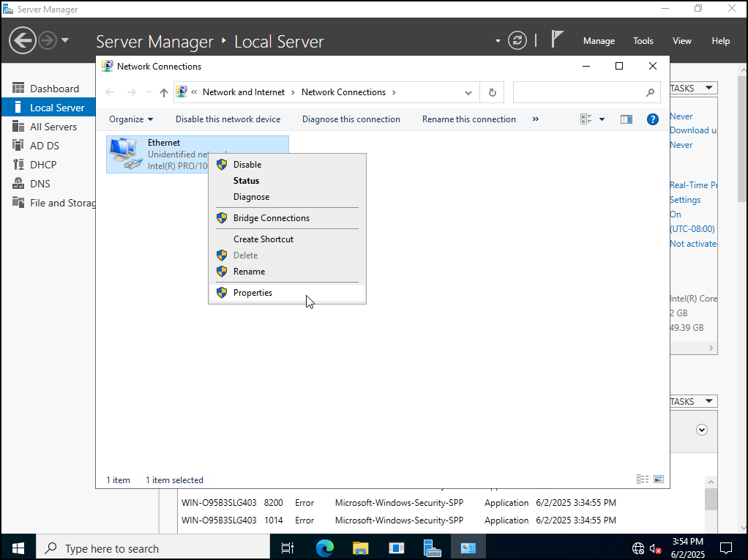748x560 pixels.
Task: Open the Tools menu
Action: click(643, 41)
